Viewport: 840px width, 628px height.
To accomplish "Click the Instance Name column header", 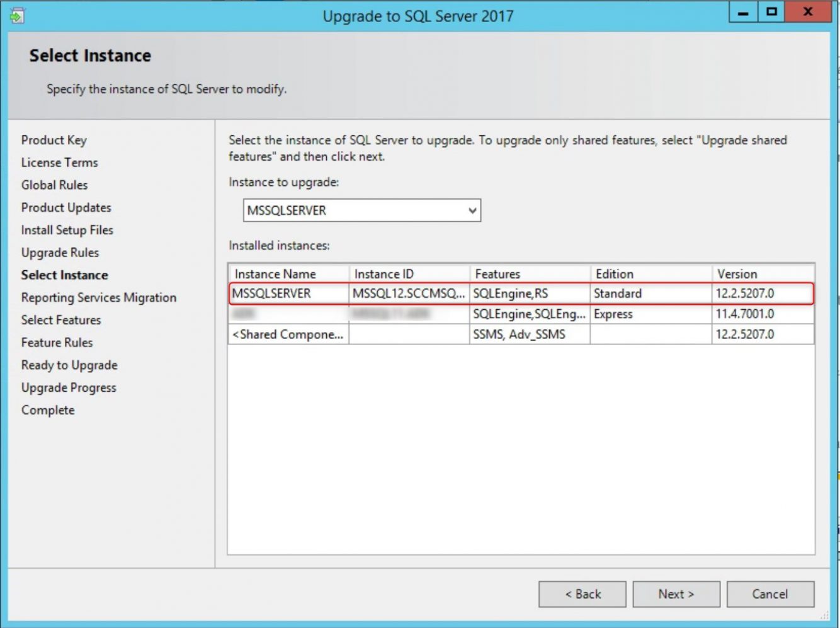I will coord(275,273).
